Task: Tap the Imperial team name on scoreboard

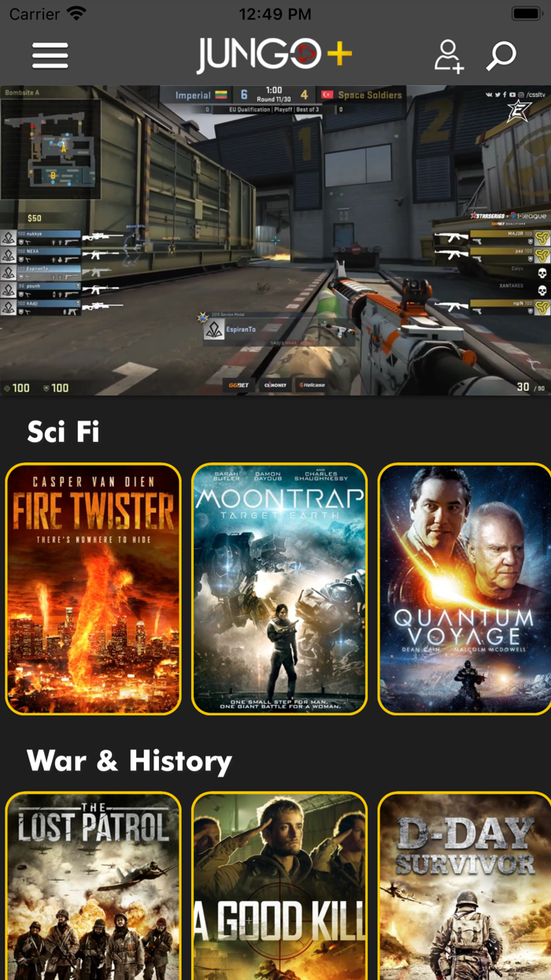Action: (193, 95)
